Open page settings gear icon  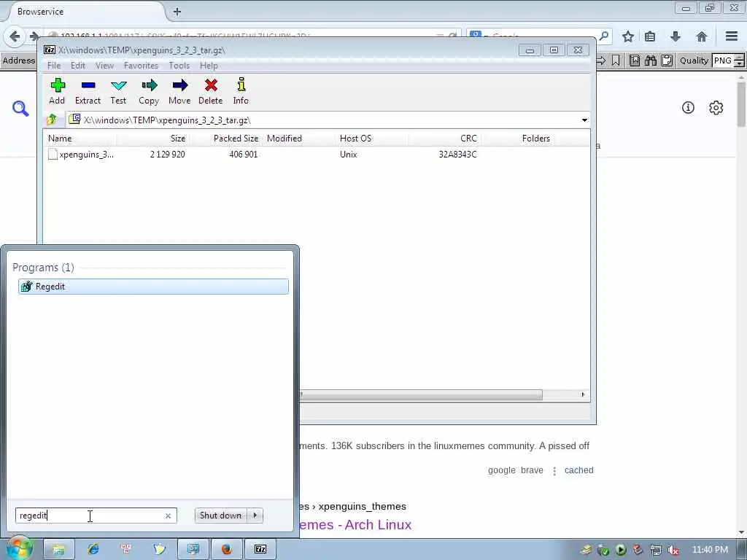click(x=716, y=108)
